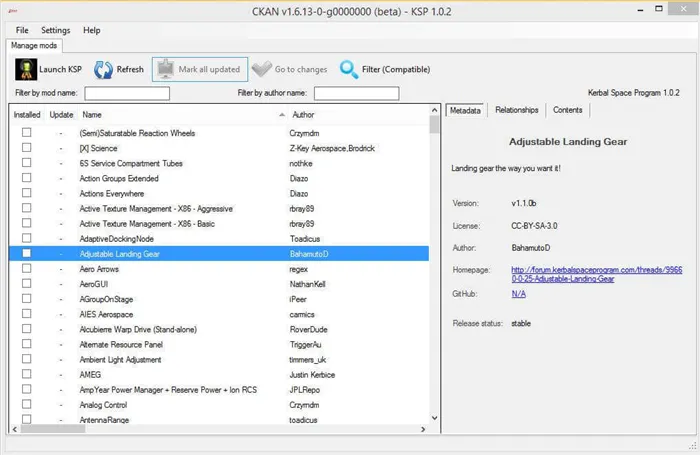The height and width of the screenshot is (455, 700).
Task: Open the File menu
Action: (x=22, y=30)
